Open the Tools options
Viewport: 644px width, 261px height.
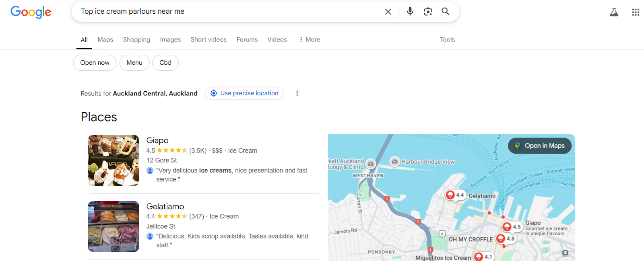coord(447,39)
